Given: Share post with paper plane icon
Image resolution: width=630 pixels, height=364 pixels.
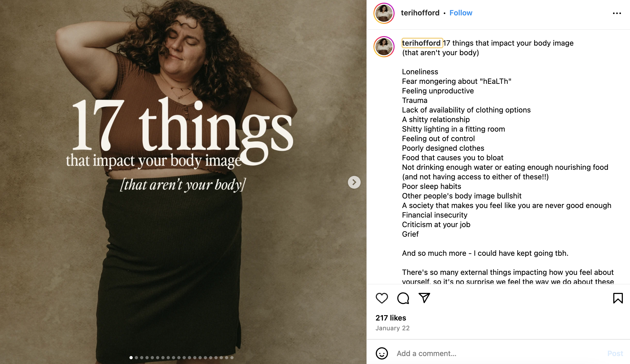Looking at the screenshot, I should point(424,298).
